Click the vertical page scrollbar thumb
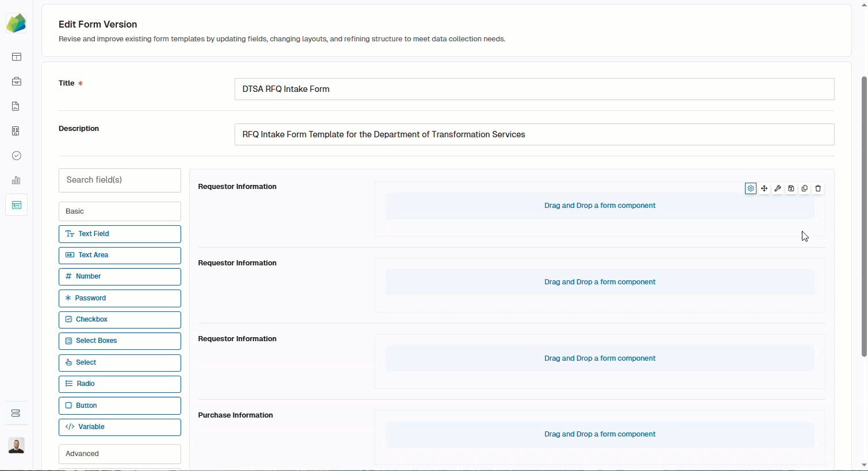The width and height of the screenshot is (868, 471). (863, 216)
